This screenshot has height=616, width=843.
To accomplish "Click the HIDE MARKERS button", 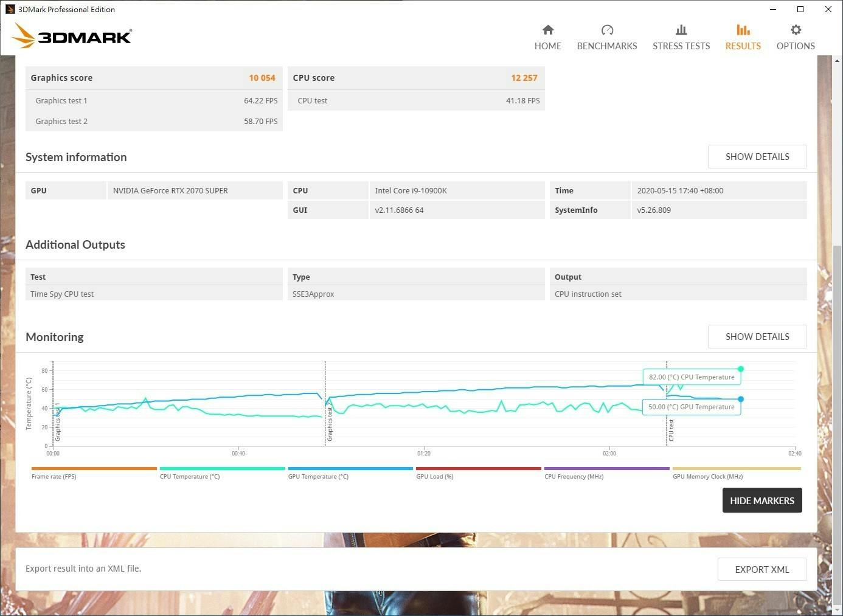I will coord(762,500).
